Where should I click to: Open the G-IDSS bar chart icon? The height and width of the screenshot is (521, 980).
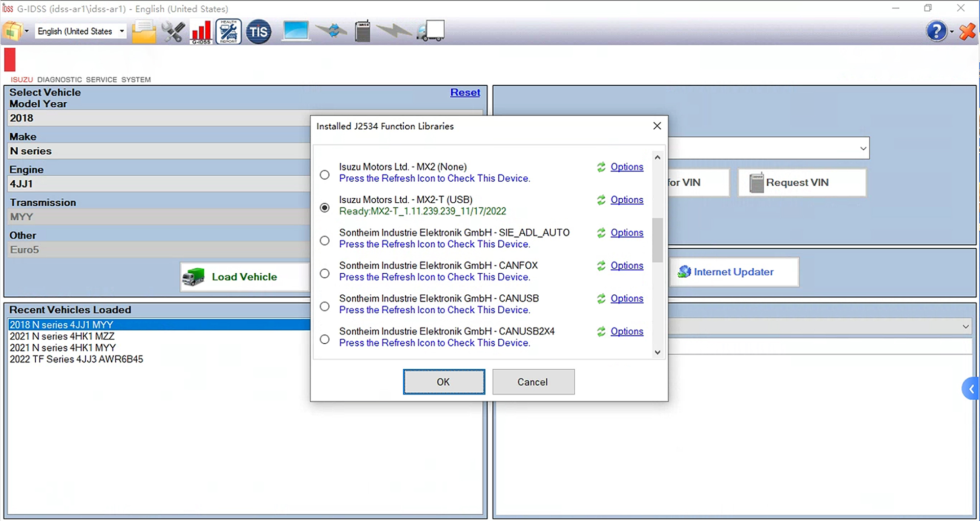[x=201, y=32]
